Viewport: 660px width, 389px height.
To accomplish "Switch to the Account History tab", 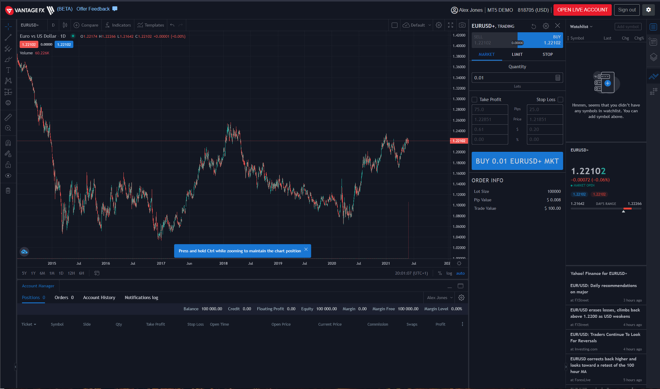I will 99,297.
